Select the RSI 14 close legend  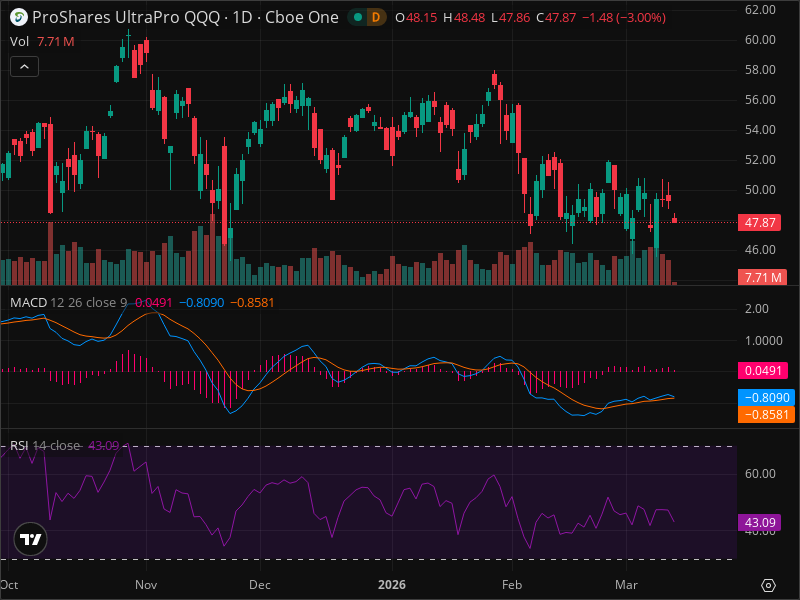click(x=45, y=446)
